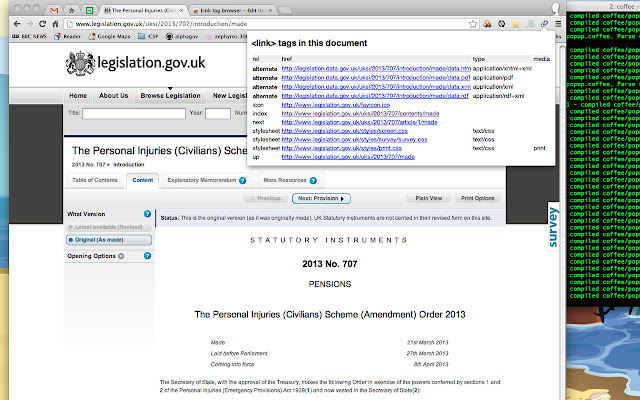Close the Personal Injuries tab
The height and width of the screenshot is (400, 640).
point(181,10)
